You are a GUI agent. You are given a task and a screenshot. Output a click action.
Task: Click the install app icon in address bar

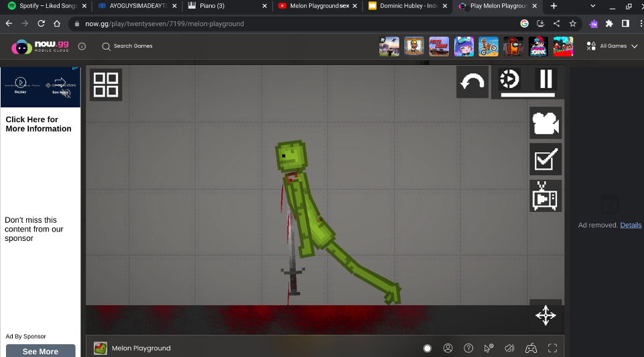coord(541,23)
